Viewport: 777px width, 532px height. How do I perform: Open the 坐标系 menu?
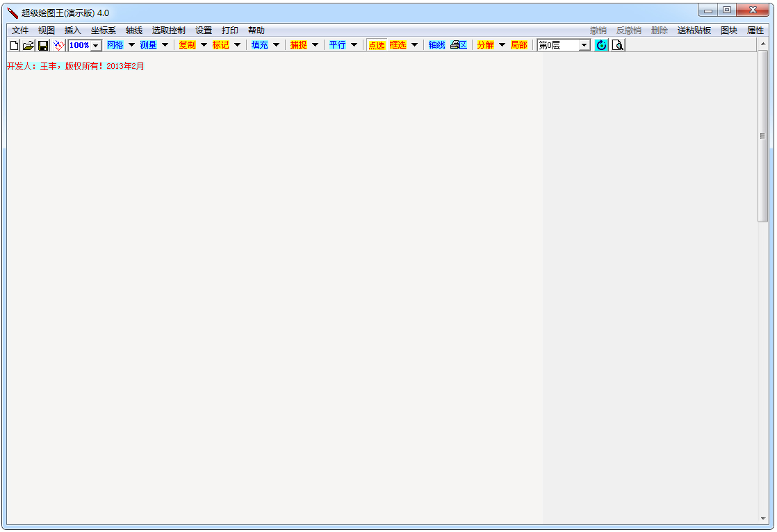[x=103, y=31]
